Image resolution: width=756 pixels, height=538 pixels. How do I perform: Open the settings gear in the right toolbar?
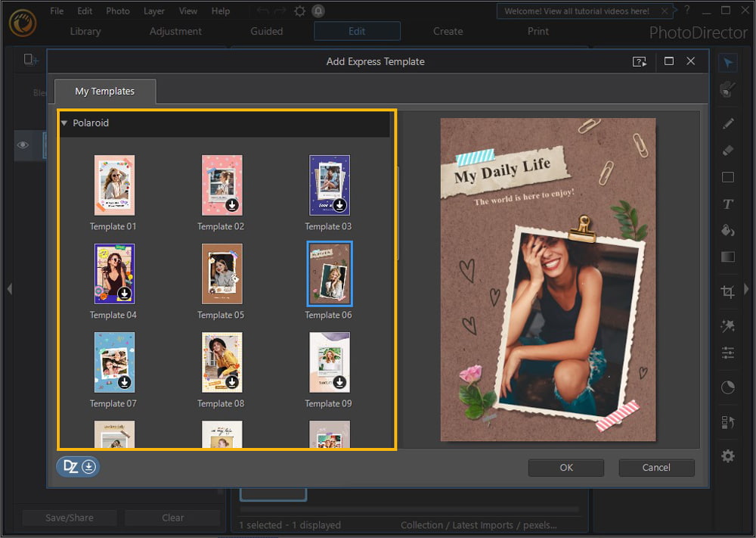coord(727,456)
